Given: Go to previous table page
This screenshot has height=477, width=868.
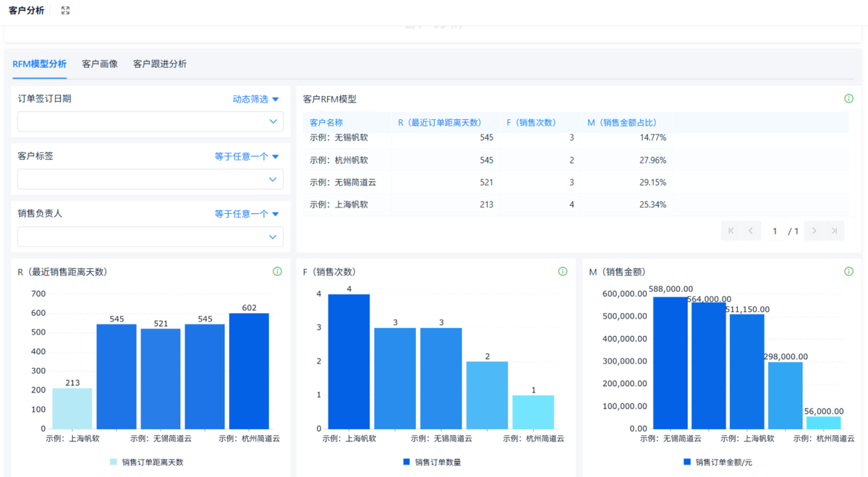Looking at the screenshot, I should [751, 231].
